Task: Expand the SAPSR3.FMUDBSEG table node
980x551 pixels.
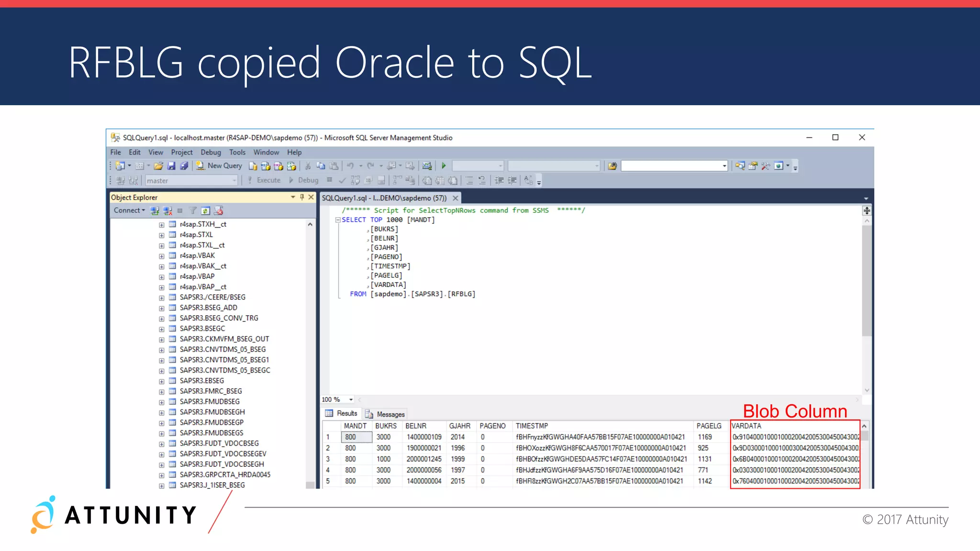Action: coord(162,402)
